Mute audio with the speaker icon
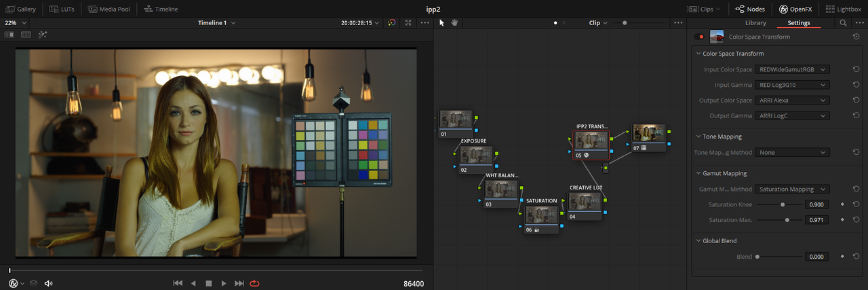Viewport: 868px width, 290px height. 49,283
